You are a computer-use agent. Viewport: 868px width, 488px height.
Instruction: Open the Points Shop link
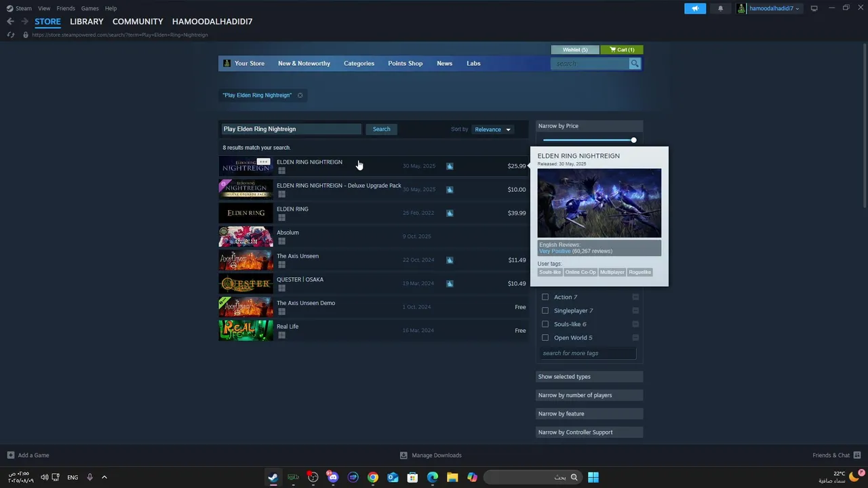pyautogui.click(x=405, y=64)
